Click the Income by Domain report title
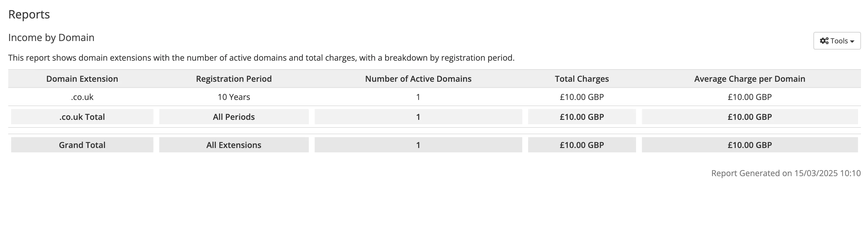868x228 pixels. (51, 38)
